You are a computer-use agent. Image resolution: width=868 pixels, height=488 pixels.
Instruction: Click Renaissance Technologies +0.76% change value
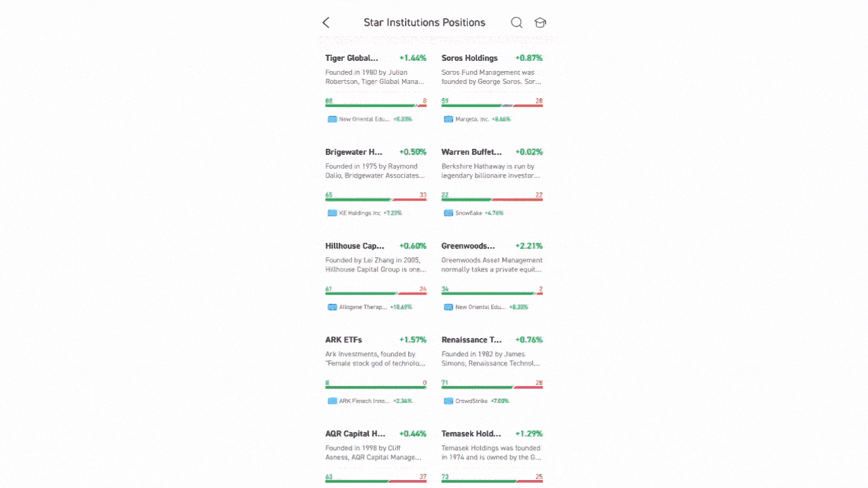click(529, 340)
